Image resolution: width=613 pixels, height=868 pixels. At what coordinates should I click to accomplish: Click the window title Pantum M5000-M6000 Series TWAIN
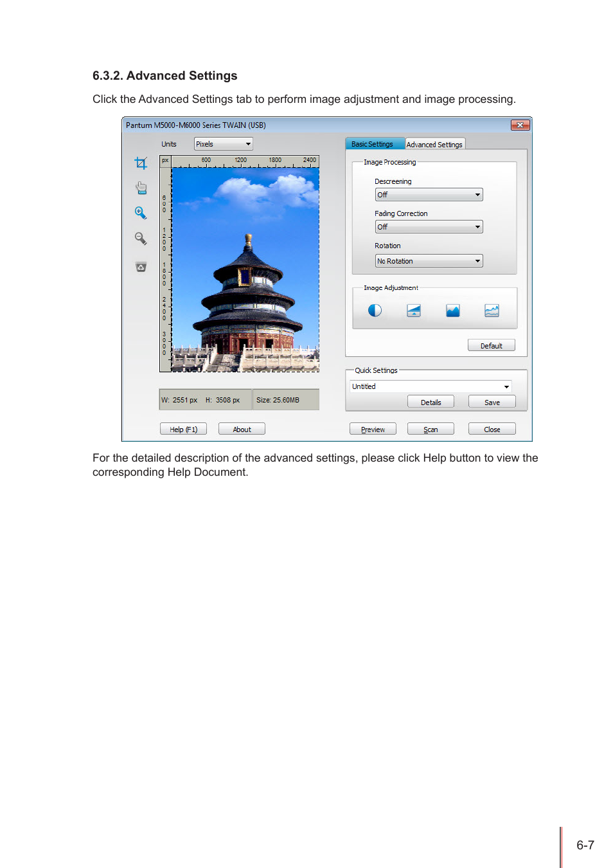coord(195,125)
